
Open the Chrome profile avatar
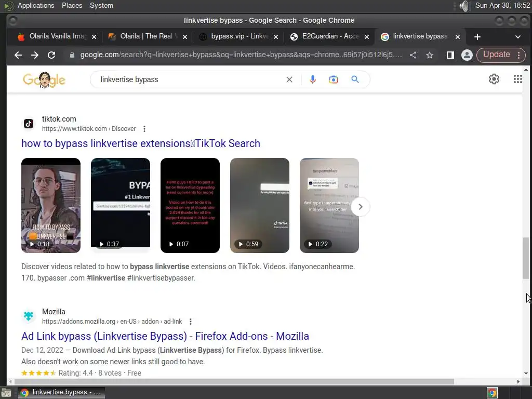tap(467, 55)
